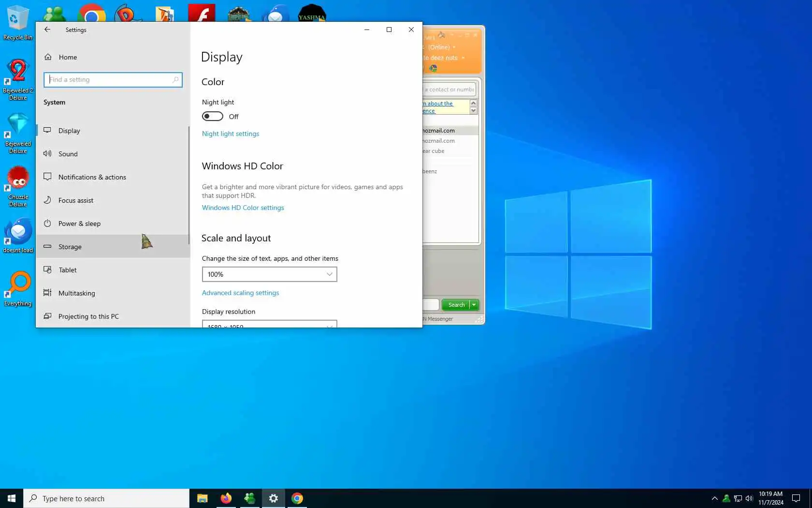Screen dimensions: 812x508
Task: Open the Action Center notifications icon
Action: click(x=796, y=498)
